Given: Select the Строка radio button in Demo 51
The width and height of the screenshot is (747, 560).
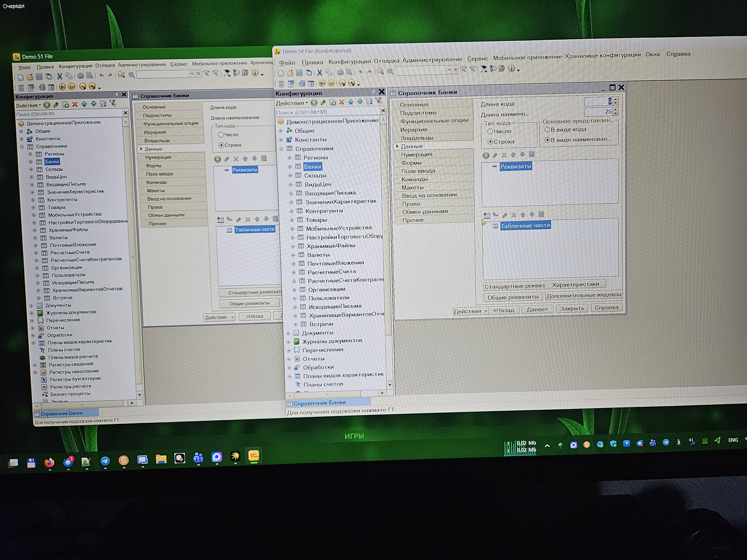Looking at the screenshot, I should pyautogui.click(x=221, y=145).
